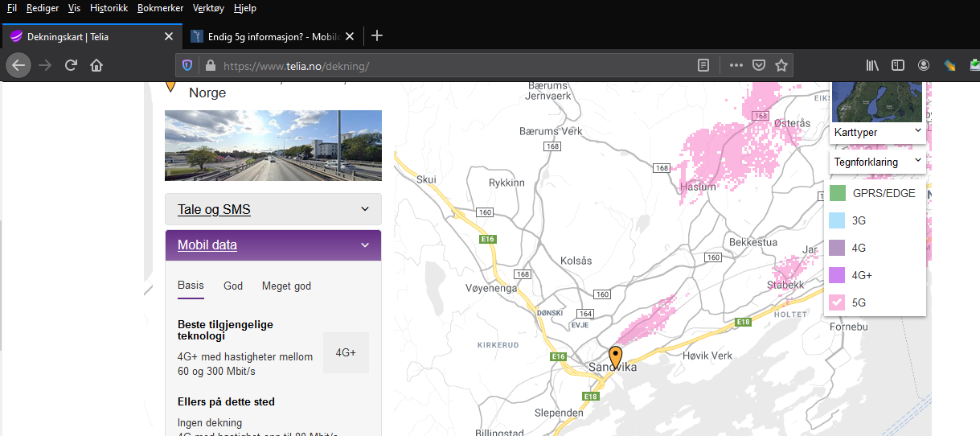980x436 pixels.
Task: Toggle the browser sidebar icon
Action: [x=898, y=65]
